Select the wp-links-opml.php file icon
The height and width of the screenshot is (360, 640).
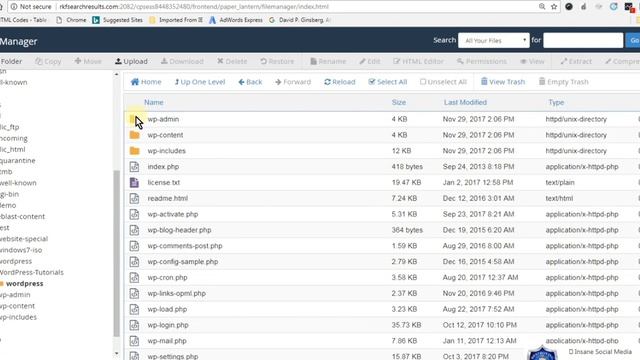click(134, 293)
